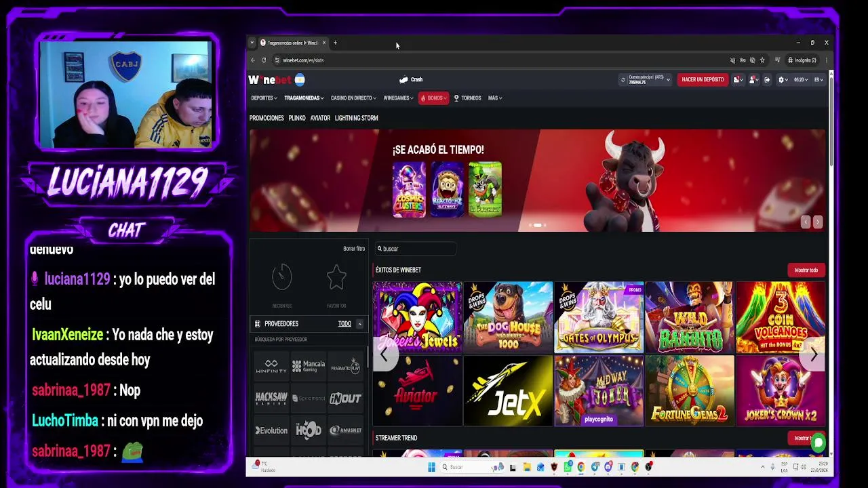Image resolution: width=868 pixels, height=488 pixels.
Task: Go to Aviator sub-tab
Action: 320,118
